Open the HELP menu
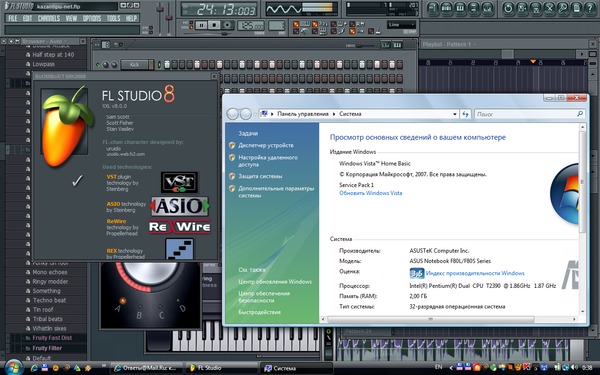The height and width of the screenshot is (375, 600). (x=131, y=18)
